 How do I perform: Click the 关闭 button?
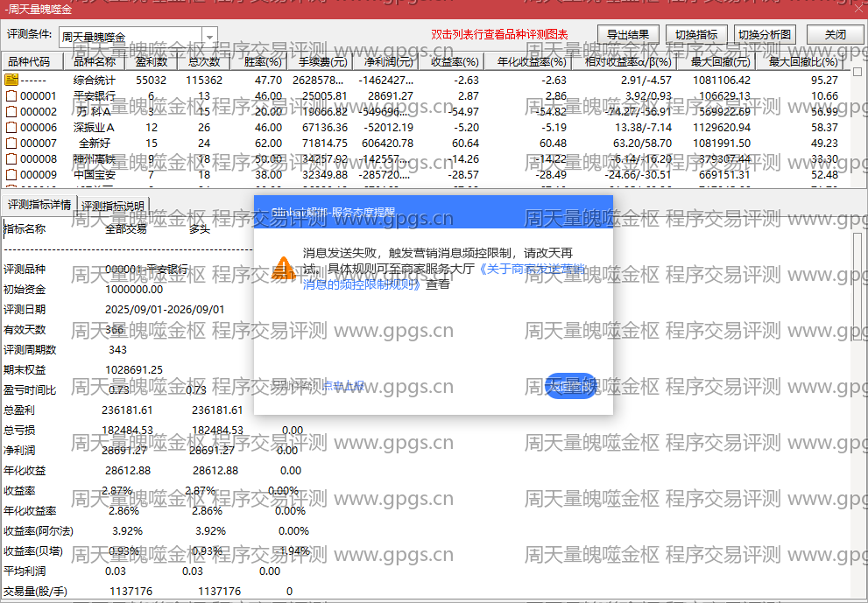[836, 34]
